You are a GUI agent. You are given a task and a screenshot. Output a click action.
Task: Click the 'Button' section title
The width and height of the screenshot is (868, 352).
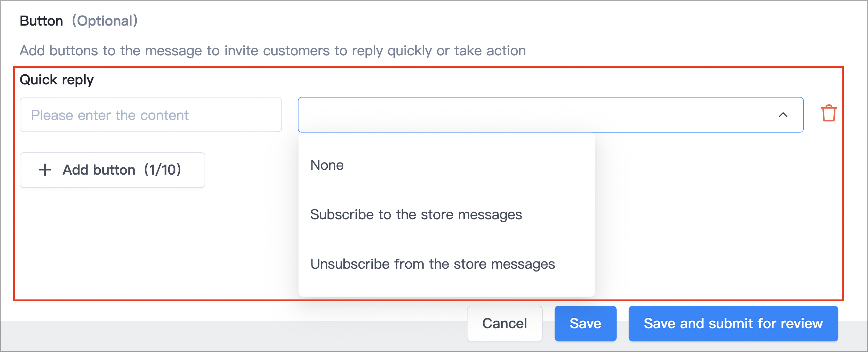[x=41, y=21]
